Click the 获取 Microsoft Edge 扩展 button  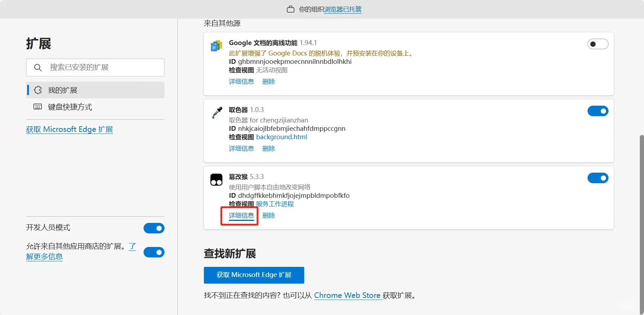click(254, 275)
